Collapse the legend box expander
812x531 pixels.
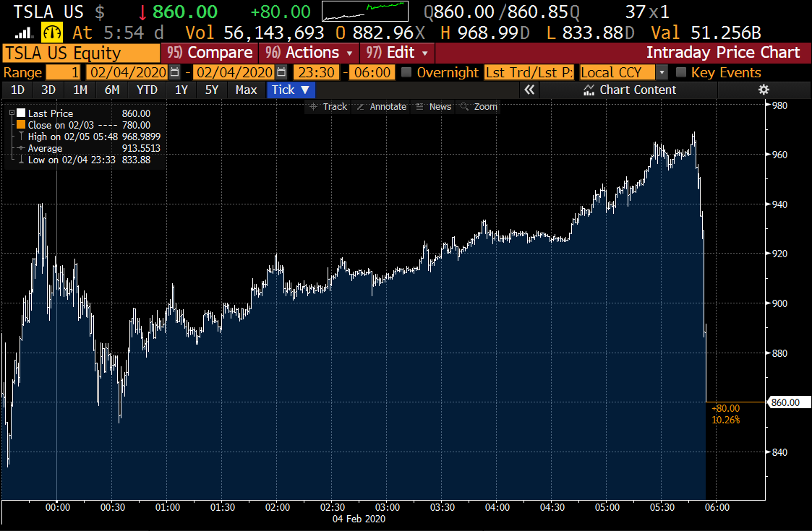pyautogui.click(x=12, y=113)
